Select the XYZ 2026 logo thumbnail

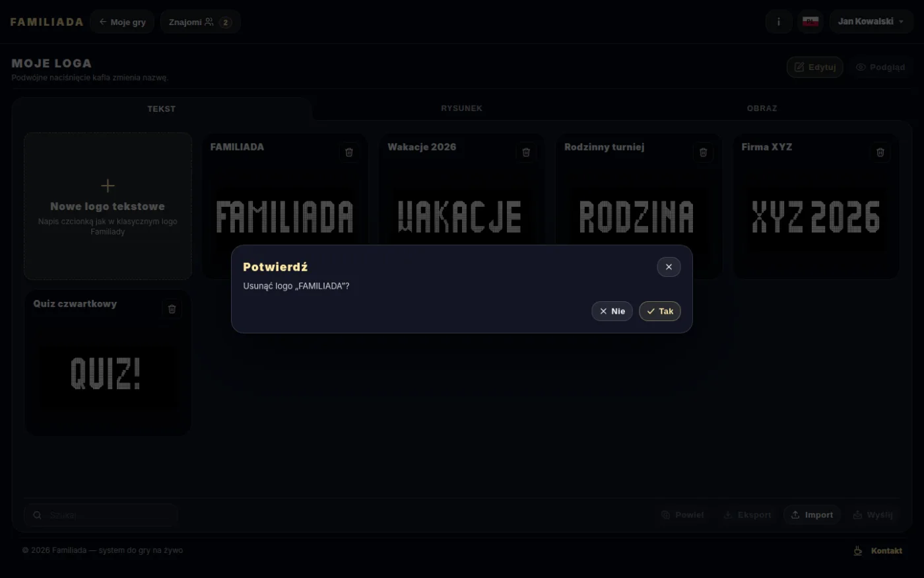pos(816,217)
